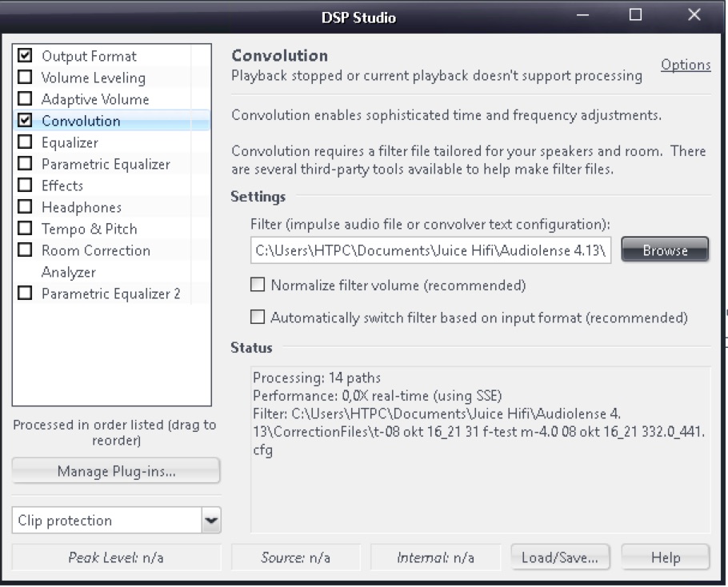Enable automatic filter switching by input format
Screen dimensions: 728x587
click(258, 317)
